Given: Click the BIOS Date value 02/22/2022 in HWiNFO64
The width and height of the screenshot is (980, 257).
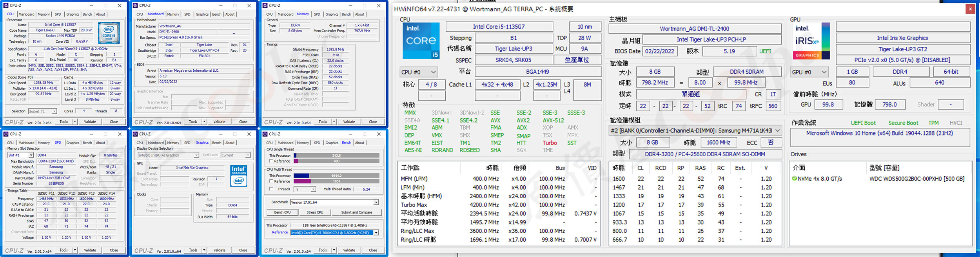Looking at the screenshot, I should point(660,51).
